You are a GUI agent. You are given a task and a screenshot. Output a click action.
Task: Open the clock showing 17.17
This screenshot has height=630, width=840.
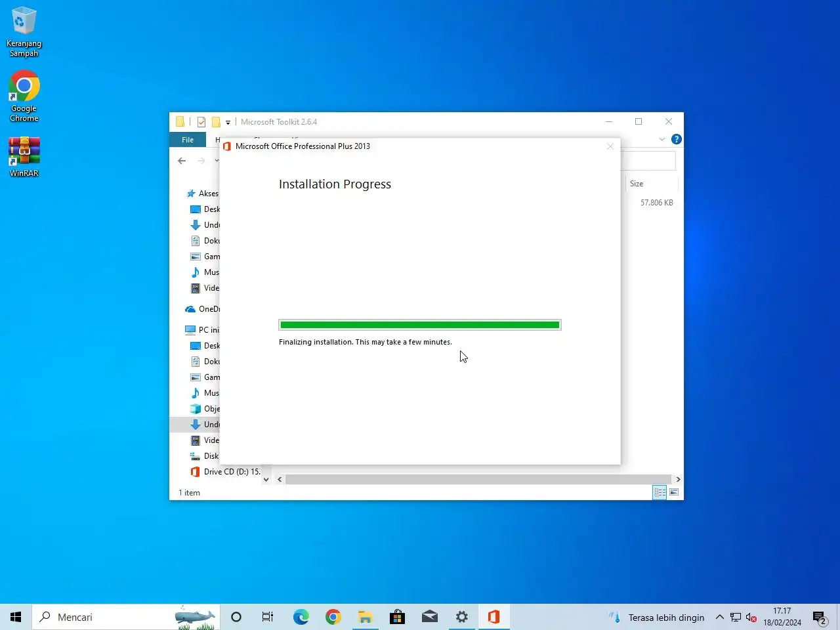782,617
